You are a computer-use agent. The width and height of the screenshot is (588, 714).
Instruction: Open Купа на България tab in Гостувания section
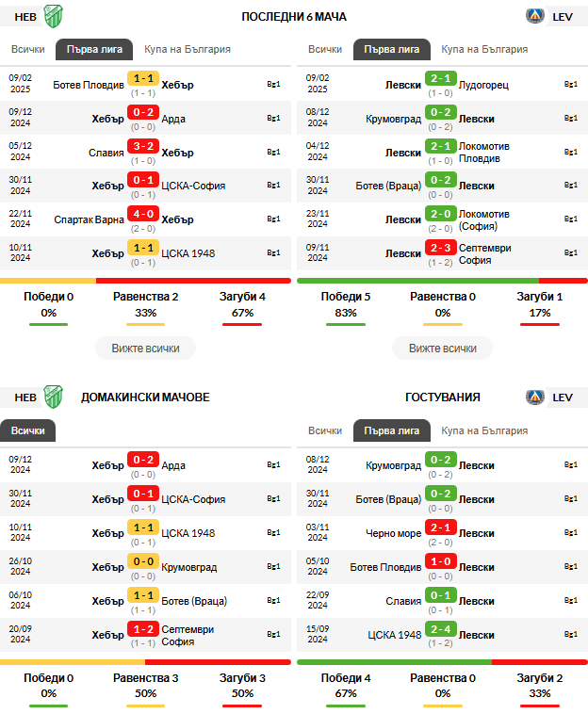point(484,430)
